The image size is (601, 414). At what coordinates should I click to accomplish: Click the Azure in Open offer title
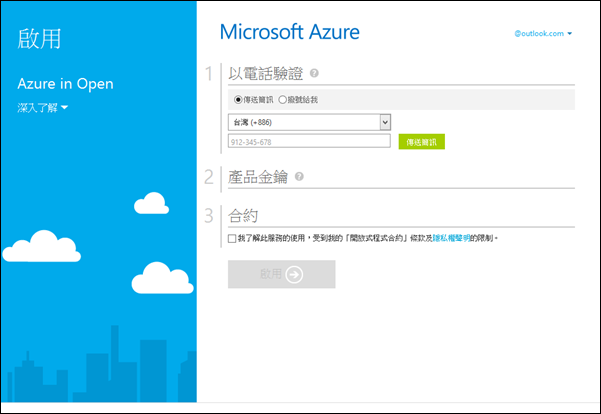point(65,84)
